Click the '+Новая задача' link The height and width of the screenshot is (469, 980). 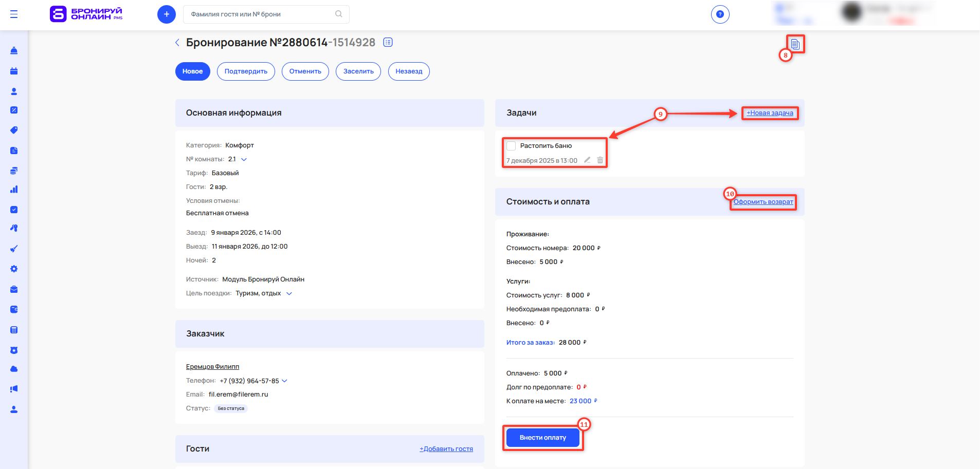point(770,113)
